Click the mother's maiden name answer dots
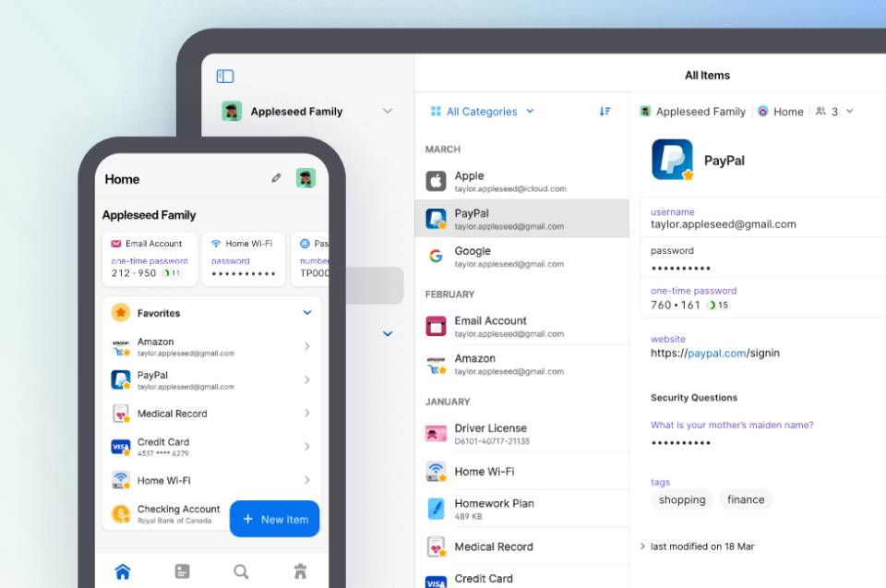Image resolution: width=886 pixels, height=588 pixels. pyautogui.click(x=681, y=443)
